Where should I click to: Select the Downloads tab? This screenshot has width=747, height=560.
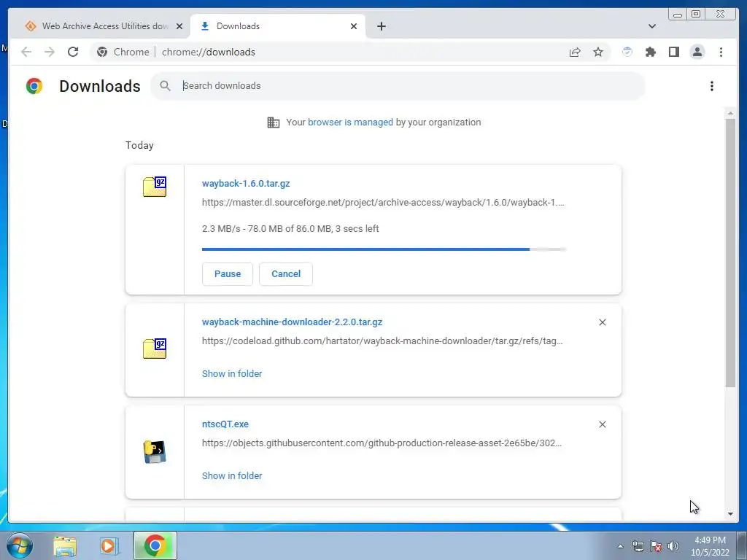pyautogui.click(x=278, y=26)
